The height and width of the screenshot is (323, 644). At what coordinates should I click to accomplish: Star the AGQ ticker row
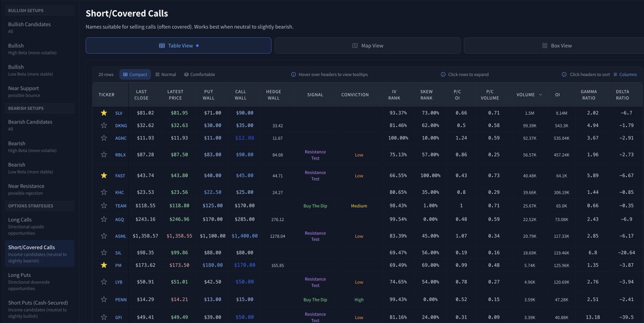tap(104, 219)
